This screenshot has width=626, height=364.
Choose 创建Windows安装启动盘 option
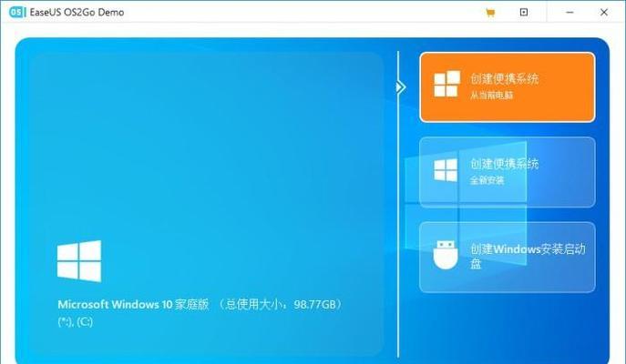click(x=508, y=258)
